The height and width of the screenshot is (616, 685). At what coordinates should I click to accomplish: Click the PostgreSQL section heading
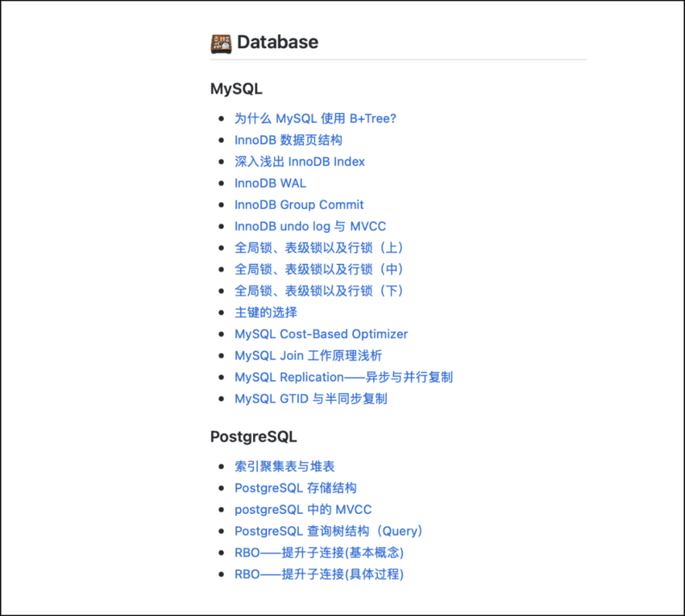pos(253,437)
